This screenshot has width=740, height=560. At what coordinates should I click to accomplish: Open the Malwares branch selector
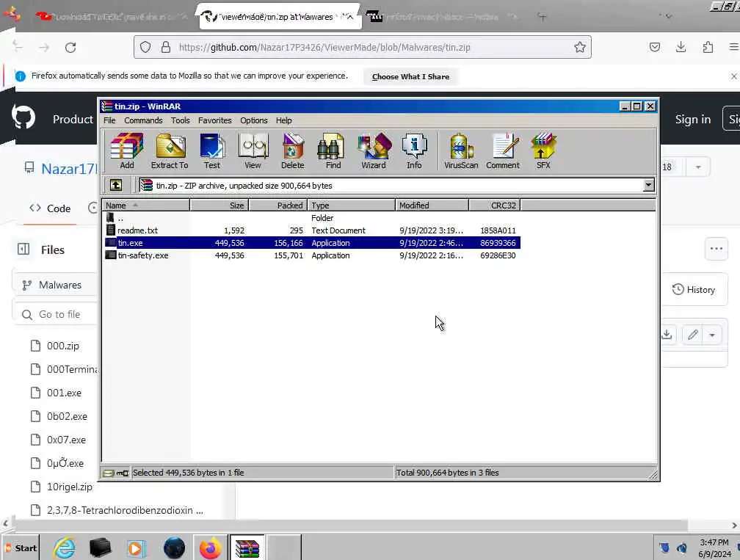[54, 285]
